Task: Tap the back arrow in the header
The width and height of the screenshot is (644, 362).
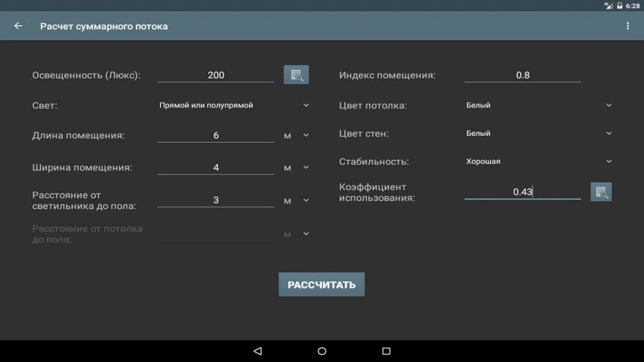Action: [18, 26]
